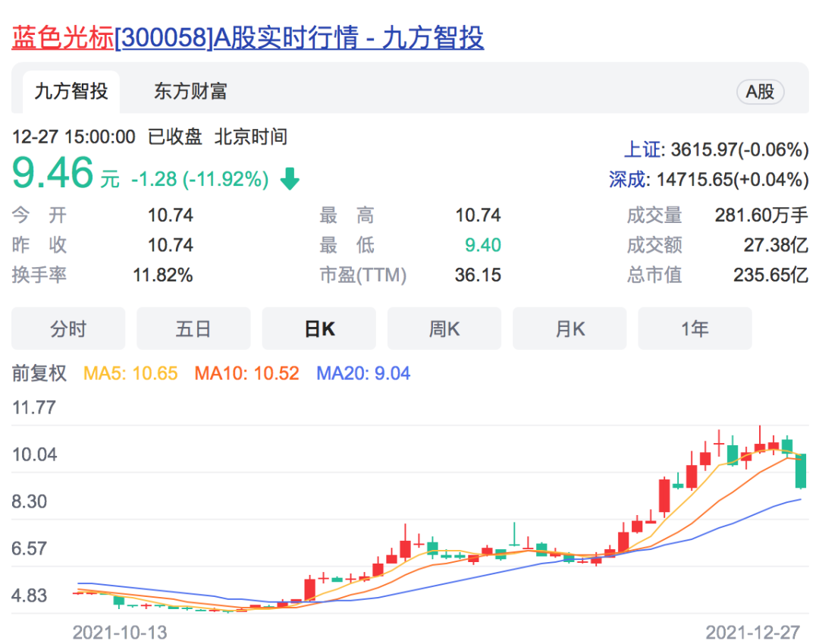Select the 周K chart view
819x644 pixels.
444,328
